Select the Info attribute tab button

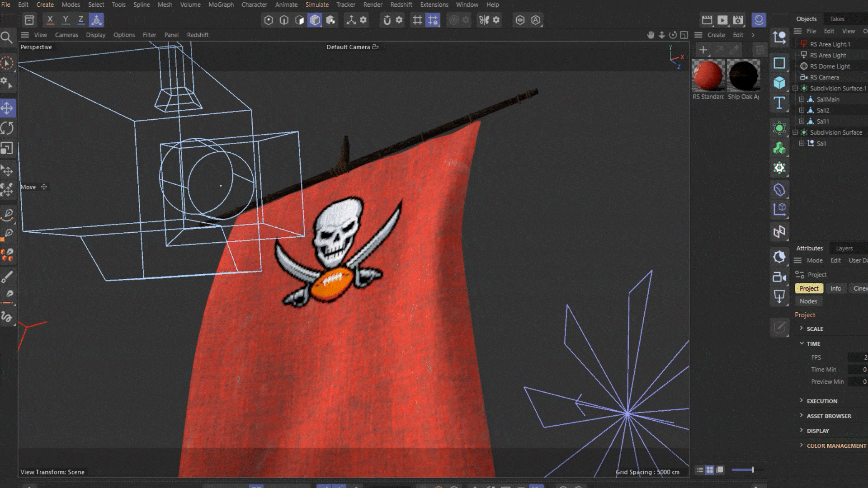click(835, 288)
